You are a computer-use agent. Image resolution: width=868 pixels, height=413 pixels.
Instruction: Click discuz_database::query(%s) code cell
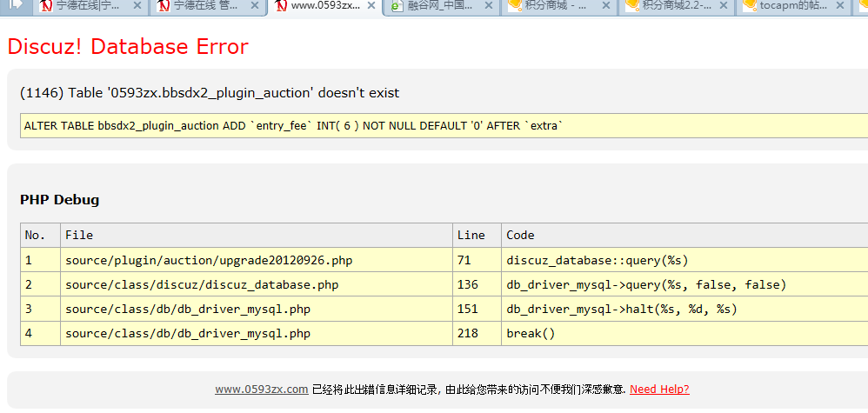click(x=684, y=260)
